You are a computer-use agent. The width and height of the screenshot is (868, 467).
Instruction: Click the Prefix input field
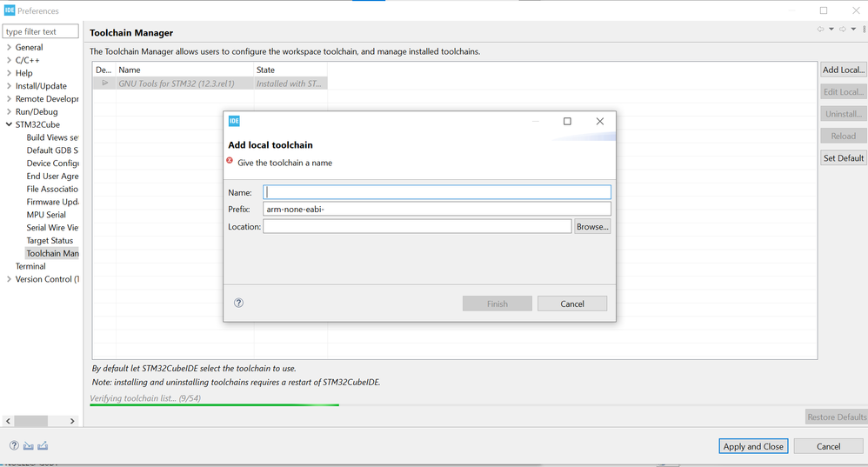pos(437,210)
